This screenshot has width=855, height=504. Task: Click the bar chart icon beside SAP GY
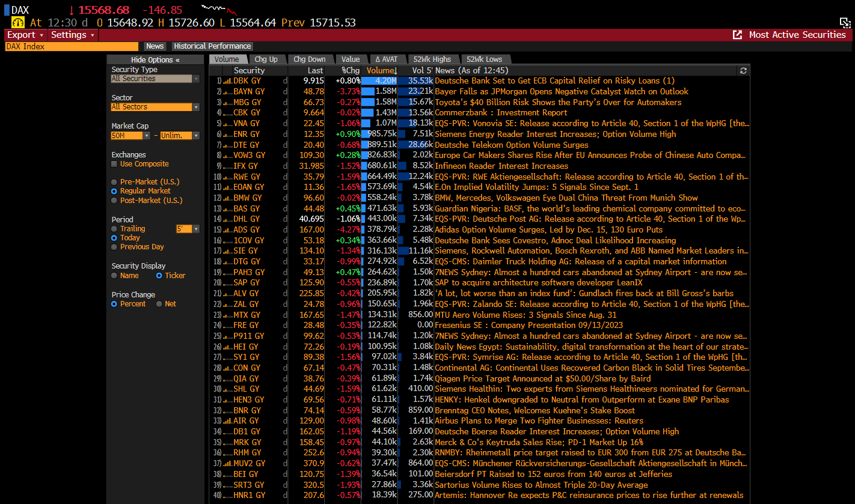pyautogui.click(x=227, y=282)
